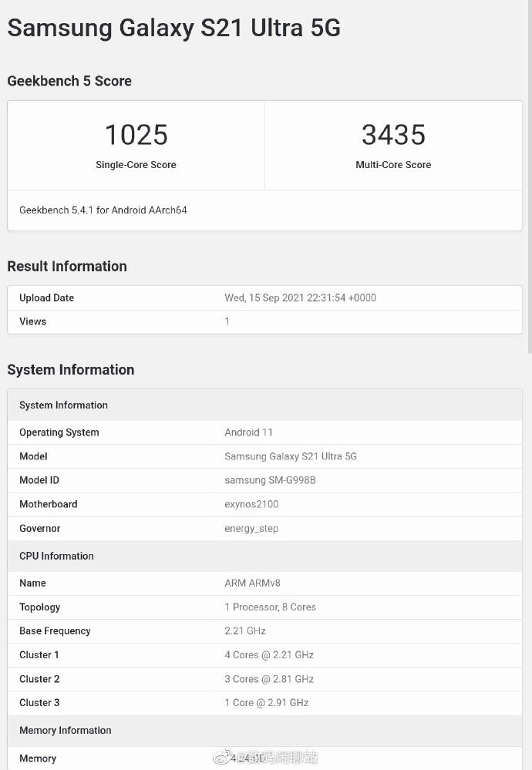Select the 4 Cores @ 2.21 GHz value
This screenshot has width=532, height=770.
click(x=269, y=654)
